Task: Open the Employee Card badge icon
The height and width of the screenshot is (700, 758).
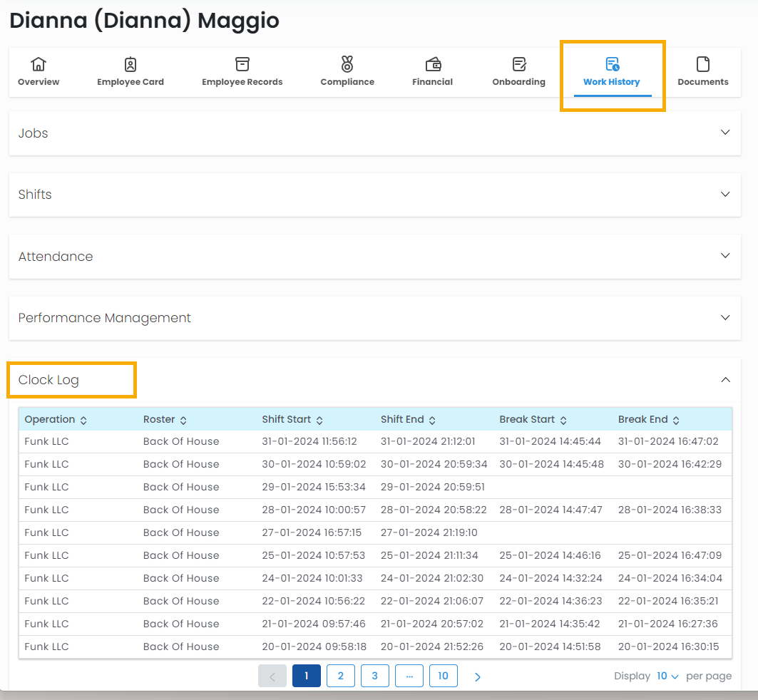Action: coord(130,64)
